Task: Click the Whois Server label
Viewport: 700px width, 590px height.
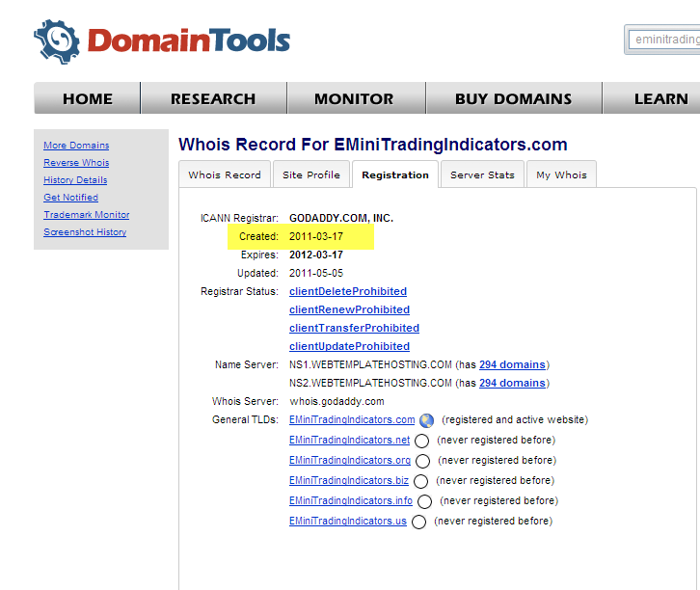Action: tap(245, 402)
